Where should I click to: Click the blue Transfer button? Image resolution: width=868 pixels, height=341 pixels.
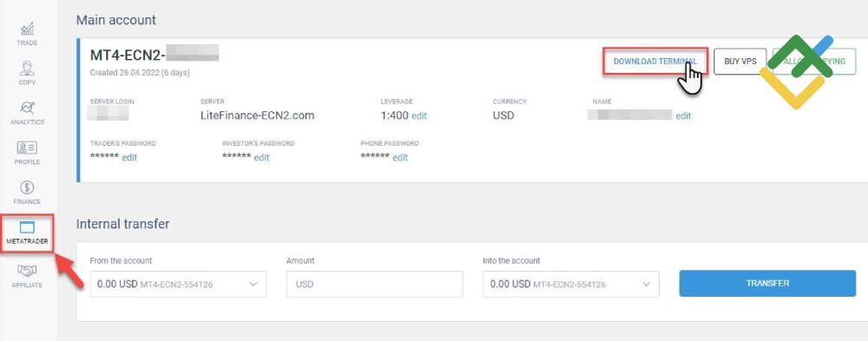coord(767,284)
